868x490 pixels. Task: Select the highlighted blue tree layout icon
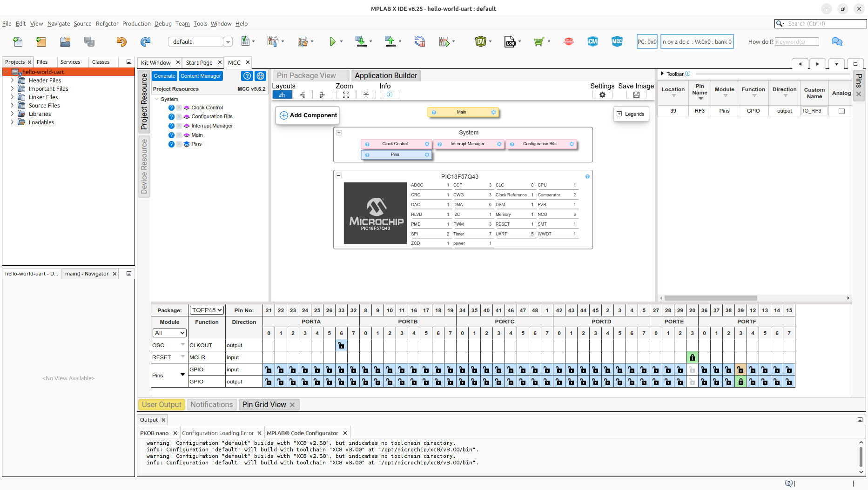pyautogui.click(x=282, y=94)
